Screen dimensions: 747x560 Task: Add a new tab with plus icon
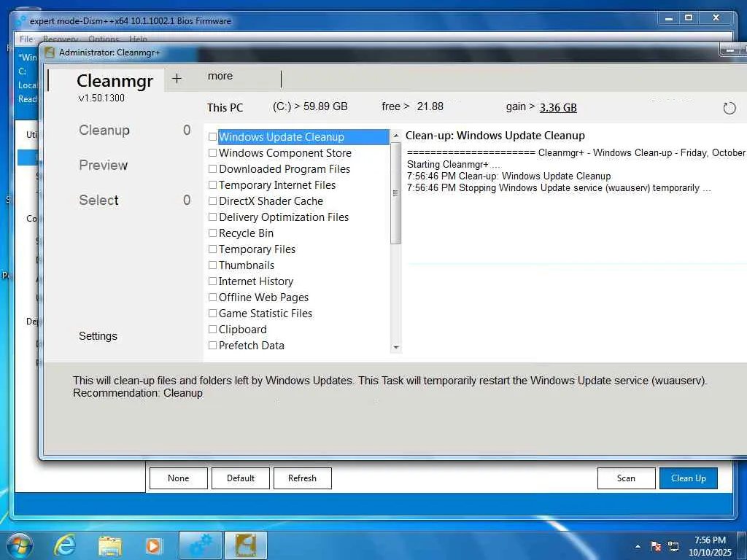(177, 79)
